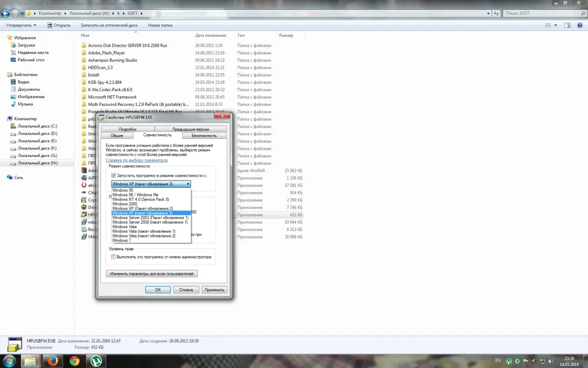Click the K-lite.Codec.Pack folder icon

tap(84, 90)
